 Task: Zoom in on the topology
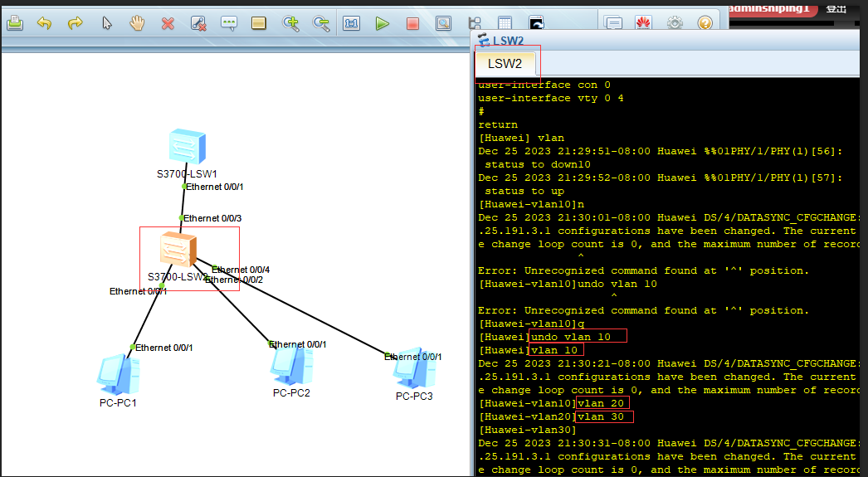click(290, 23)
